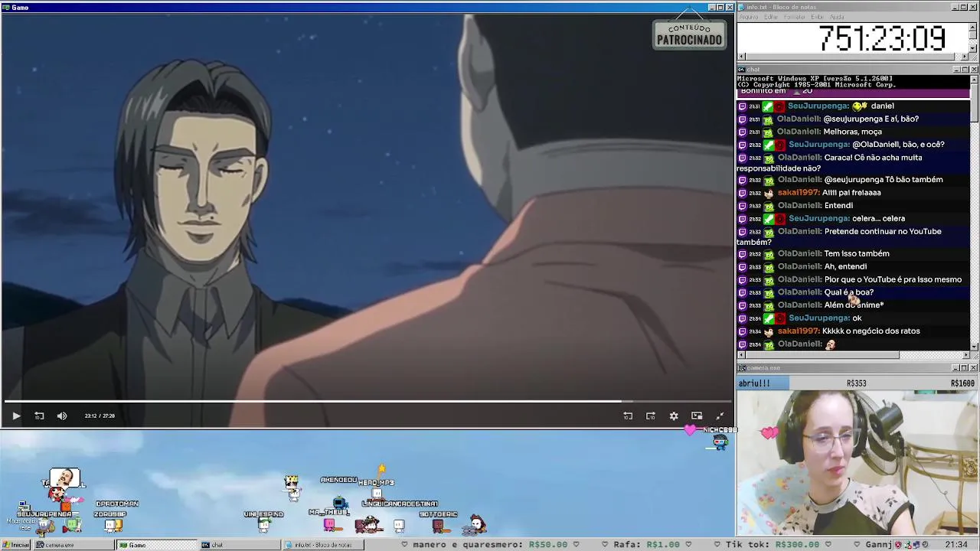
Task: Click the 23:12 / 27:20 time display
Action: (x=100, y=416)
